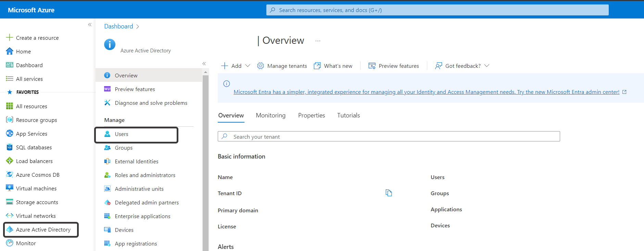The height and width of the screenshot is (251, 644).
Task: Click the resource menu scroll up arrow
Action: [x=205, y=72]
